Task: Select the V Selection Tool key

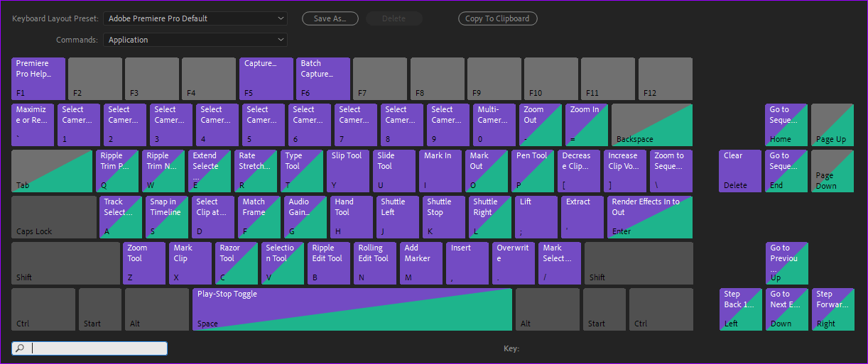Action: tap(283, 263)
